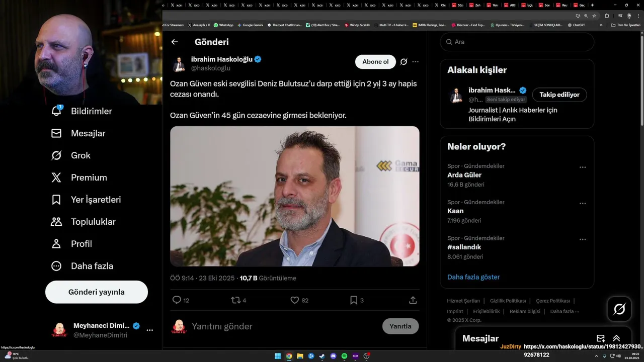This screenshot has height=362, width=644.
Task: Click the Yanıtla reply button
Action: (400, 326)
